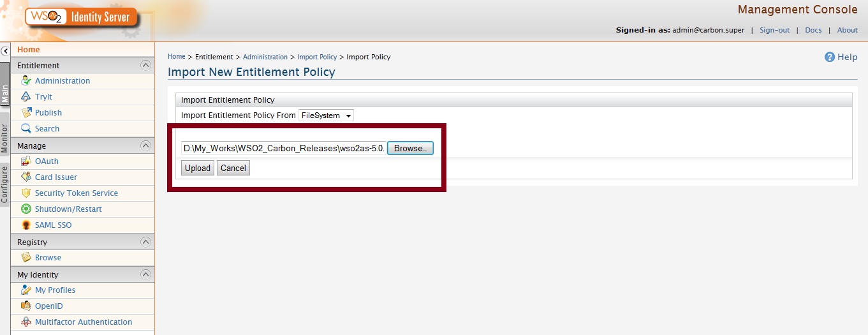
Task: Click the TryIt icon in sidebar
Action: click(26, 97)
